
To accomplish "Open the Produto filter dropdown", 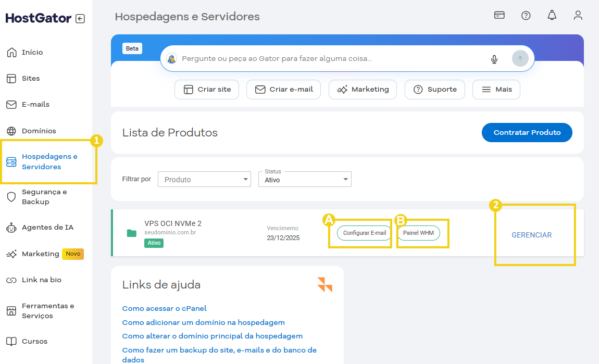I will pyautogui.click(x=204, y=179).
